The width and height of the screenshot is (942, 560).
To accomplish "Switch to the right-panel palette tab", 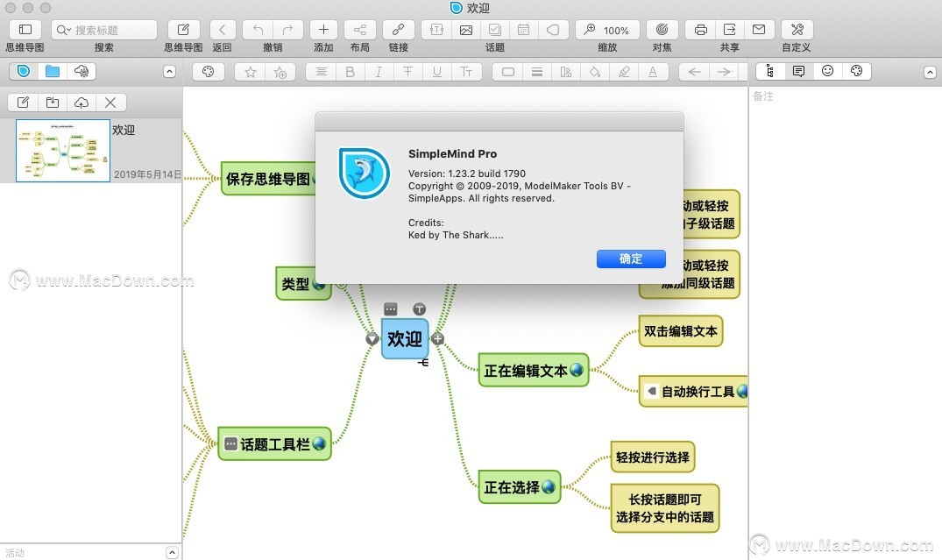I will click(x=857, y=72).
